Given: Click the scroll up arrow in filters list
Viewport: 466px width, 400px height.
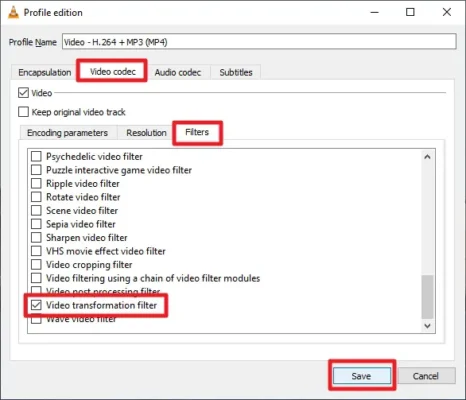Looking at the screenshot, I should point(427,157).
